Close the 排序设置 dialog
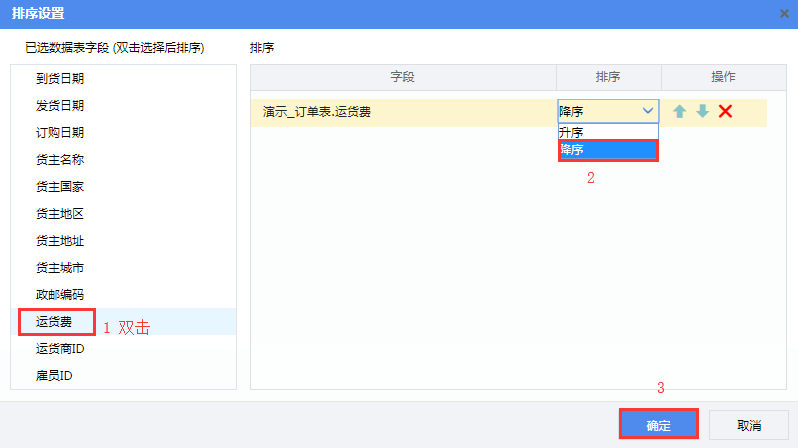 [x=785, y=13]
